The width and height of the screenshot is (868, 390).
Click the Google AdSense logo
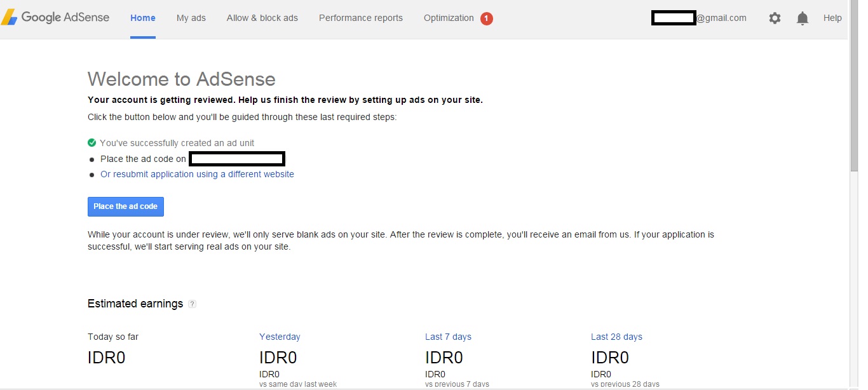pyautogui.click(x=56, y=17)
